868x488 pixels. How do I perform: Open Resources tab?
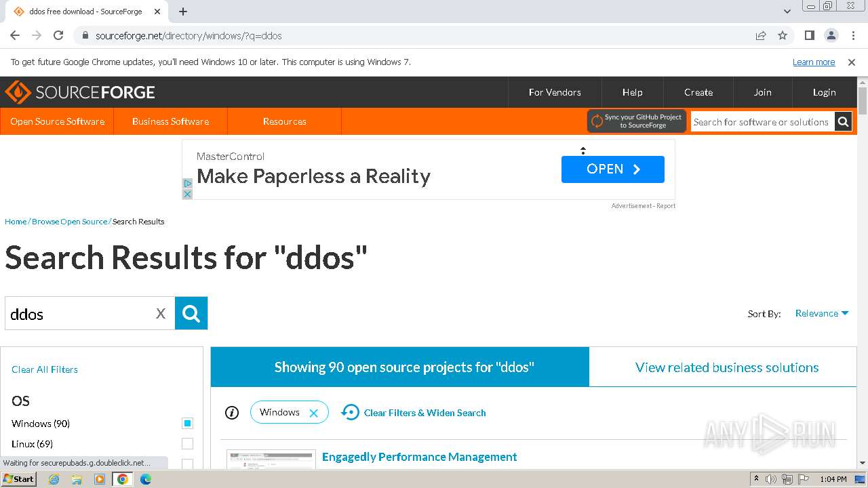(284, 121)
